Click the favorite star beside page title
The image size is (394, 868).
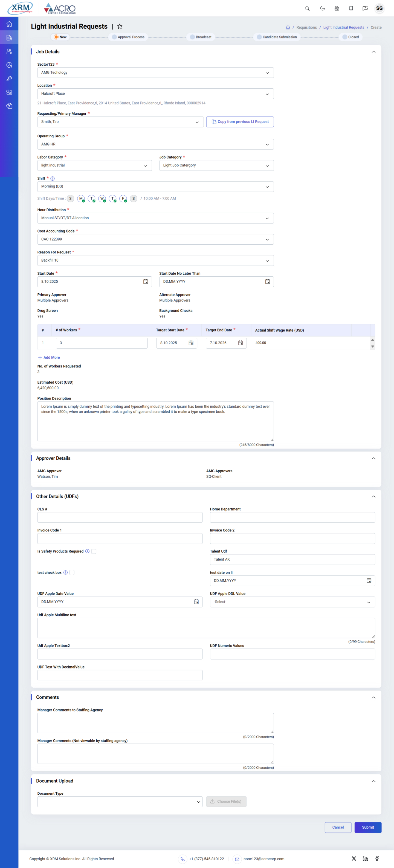(120, 26)
